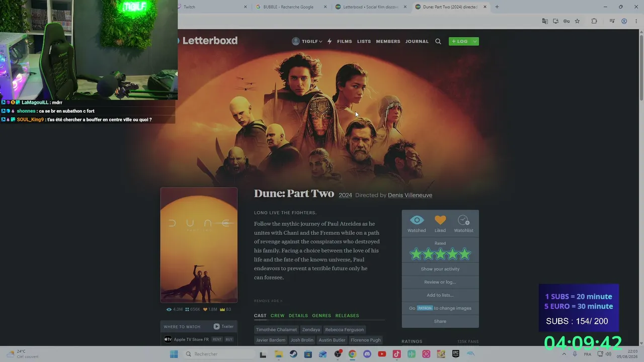This screenshot has height=362, width=644.
Task: Click the Dune: Part Two poster
Action: pos(199,245)
